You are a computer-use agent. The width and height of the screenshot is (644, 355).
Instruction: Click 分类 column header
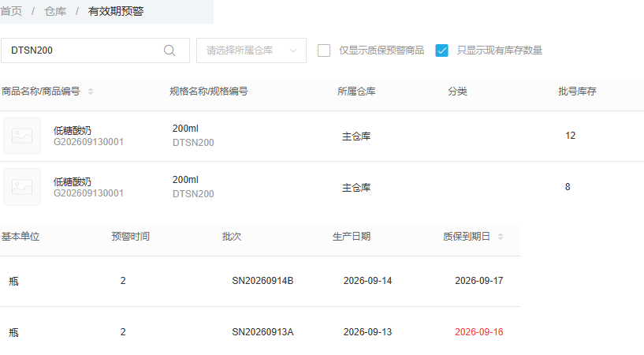[x=457, y=92]
